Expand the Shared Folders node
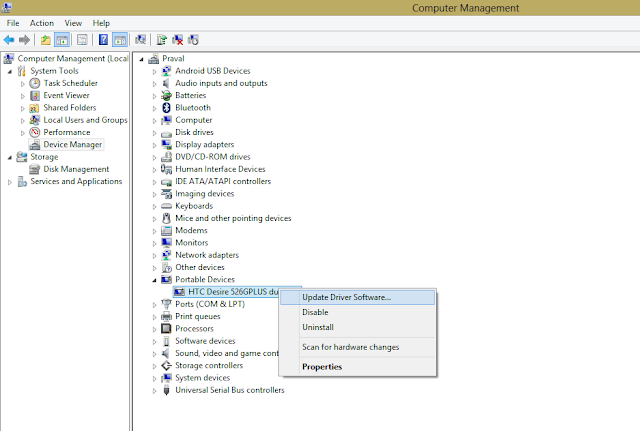 click(23, 109)
